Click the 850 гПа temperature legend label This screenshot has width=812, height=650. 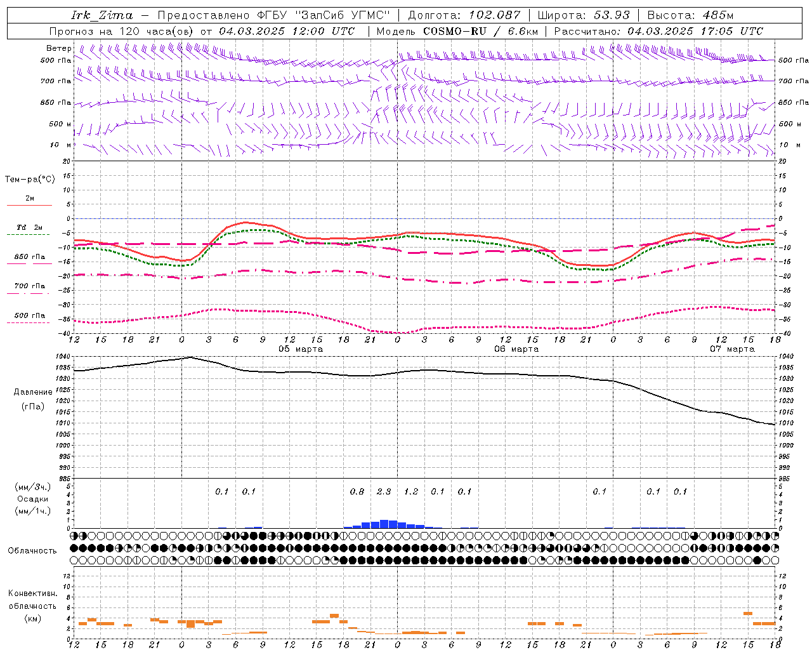(29, 257)
